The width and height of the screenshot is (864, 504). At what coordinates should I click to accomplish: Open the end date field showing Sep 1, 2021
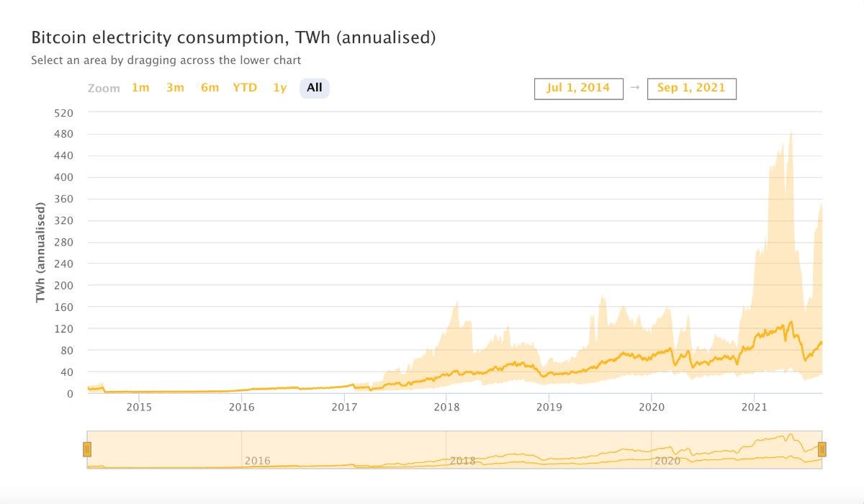pos(691,88)
